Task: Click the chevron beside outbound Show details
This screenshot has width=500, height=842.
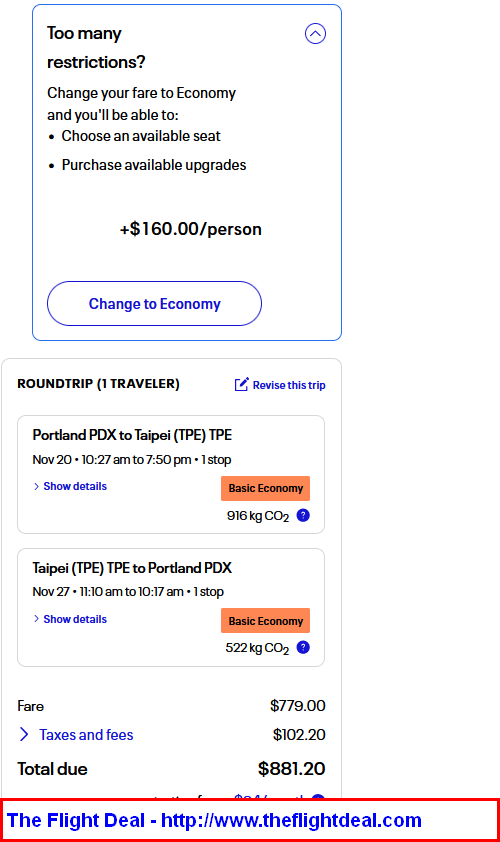Action: [x=36, y=486]
